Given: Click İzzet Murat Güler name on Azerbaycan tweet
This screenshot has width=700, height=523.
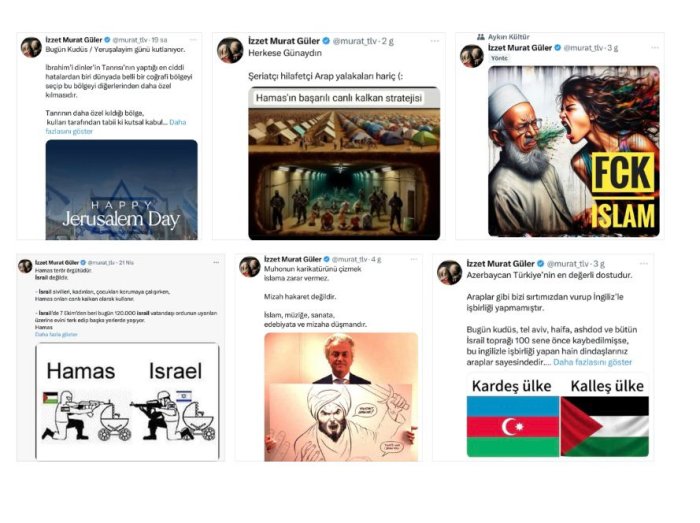Looking at the screenshot, I should 500,264.
